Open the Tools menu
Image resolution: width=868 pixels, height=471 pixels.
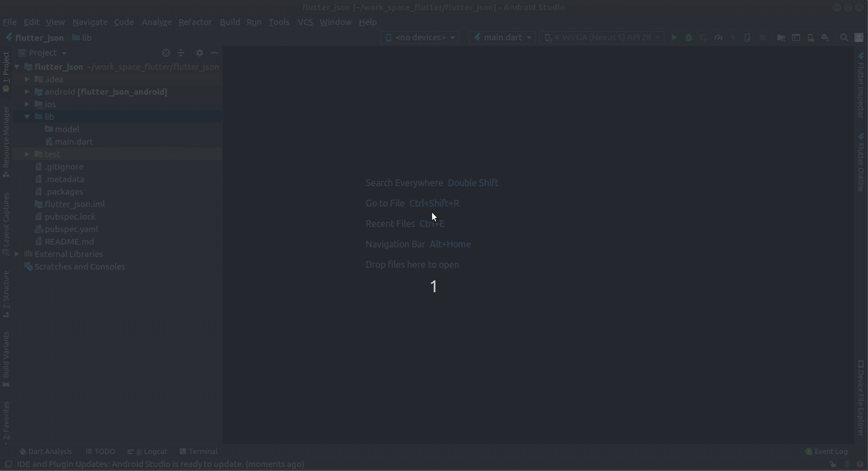pos(279,22)
